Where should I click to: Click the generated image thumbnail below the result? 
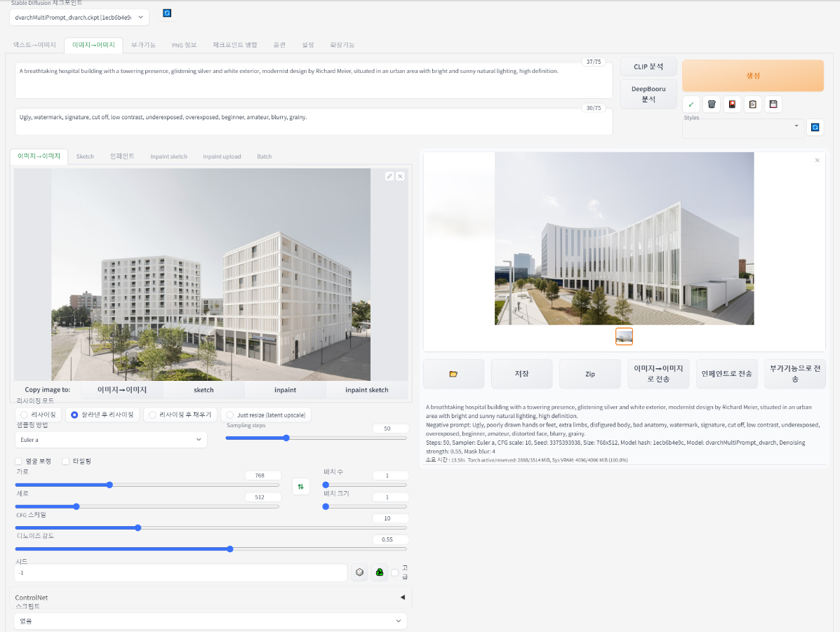(624, 337)
